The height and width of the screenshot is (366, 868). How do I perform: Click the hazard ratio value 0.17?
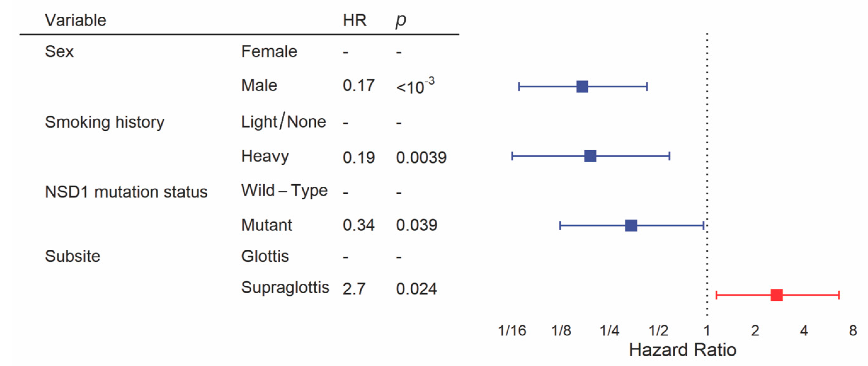(x=359, y=85)
